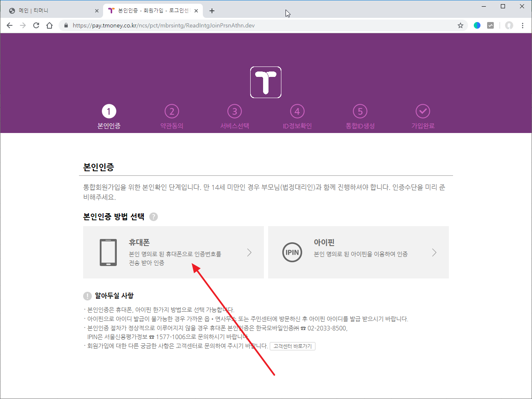This screenshot has height=399, width=532.
Task: Open a new browser tab
Action: pos(212,11)
